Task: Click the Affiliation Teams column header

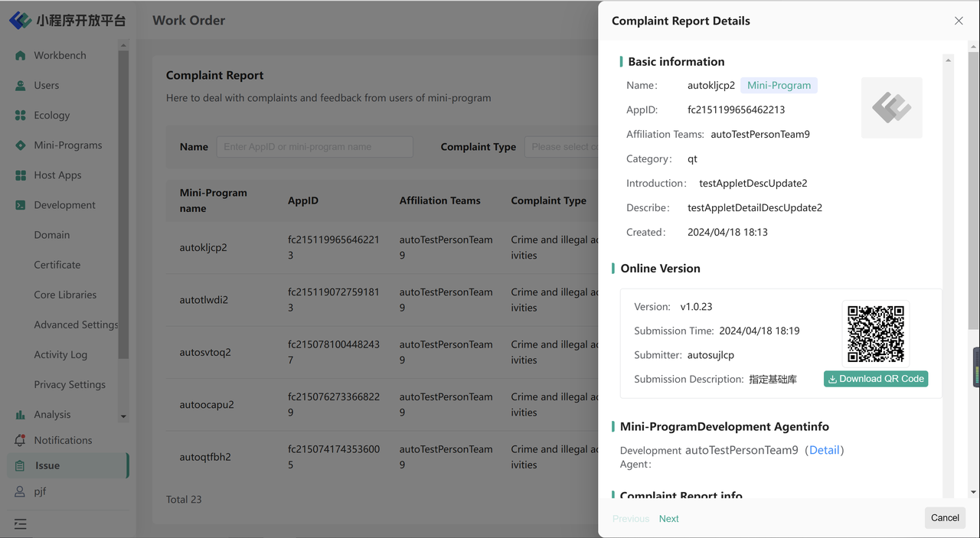Action: pyautogui.click(x=440, y=201)
